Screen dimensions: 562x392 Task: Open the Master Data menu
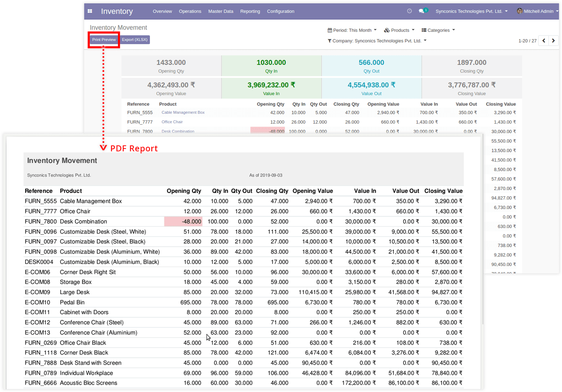[221, 11]
